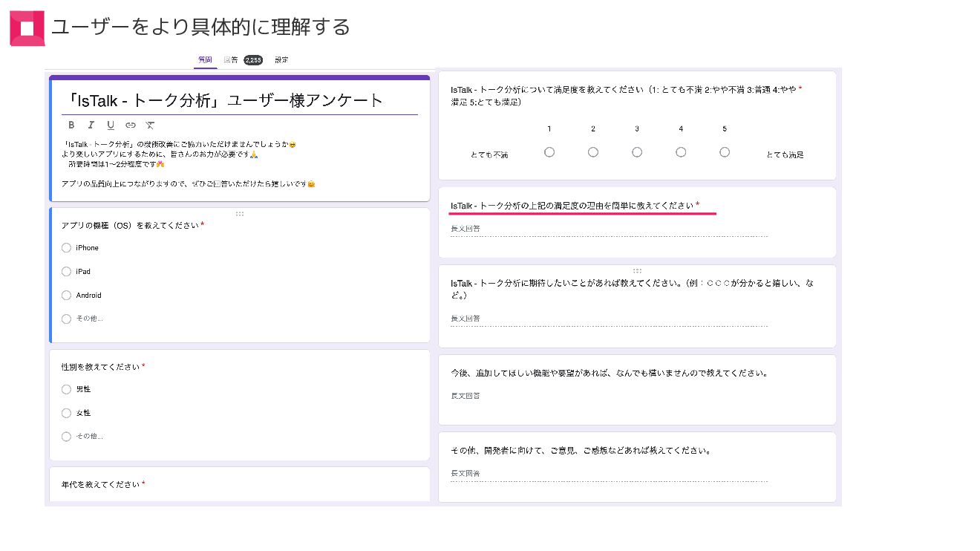Insert a link in the form description
The image size is (980, 551).
131,125
